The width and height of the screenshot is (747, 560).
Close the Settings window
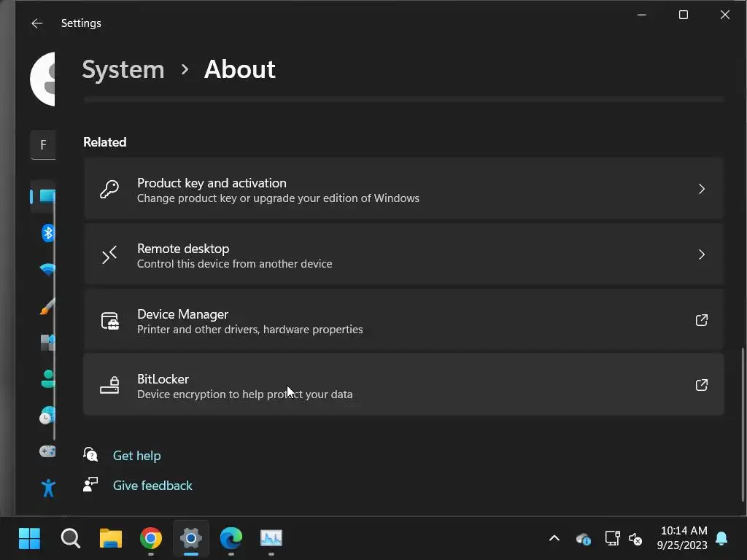[724, 15]
